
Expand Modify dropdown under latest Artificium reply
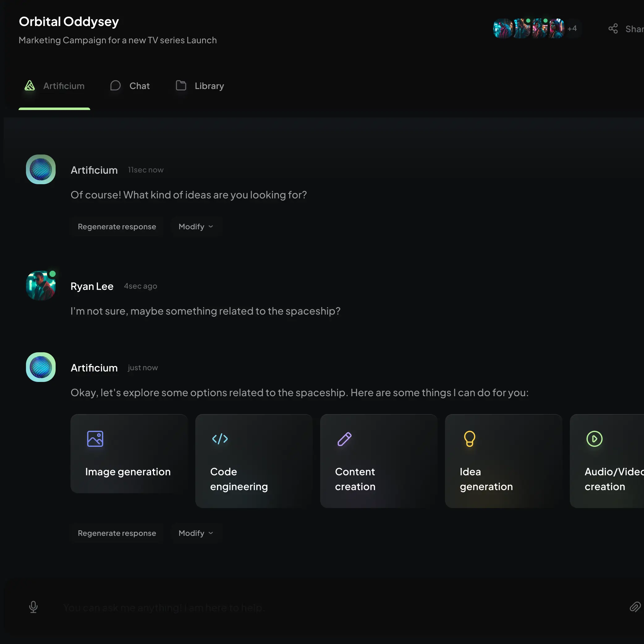[196, 533]
